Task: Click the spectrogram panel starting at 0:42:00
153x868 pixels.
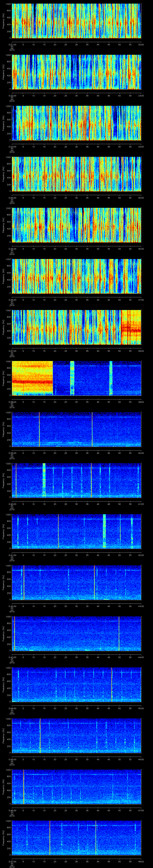Action: click(x=77, y=583)
